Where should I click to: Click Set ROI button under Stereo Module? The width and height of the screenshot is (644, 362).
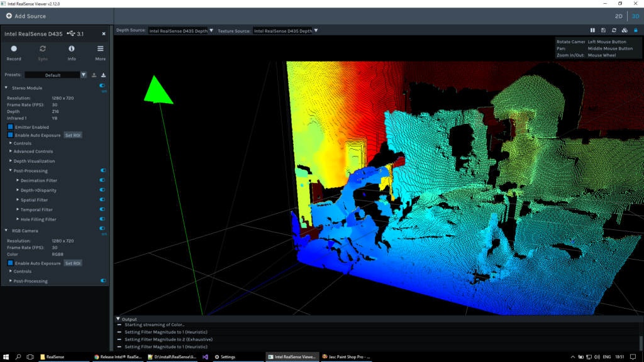click(73, 135)
